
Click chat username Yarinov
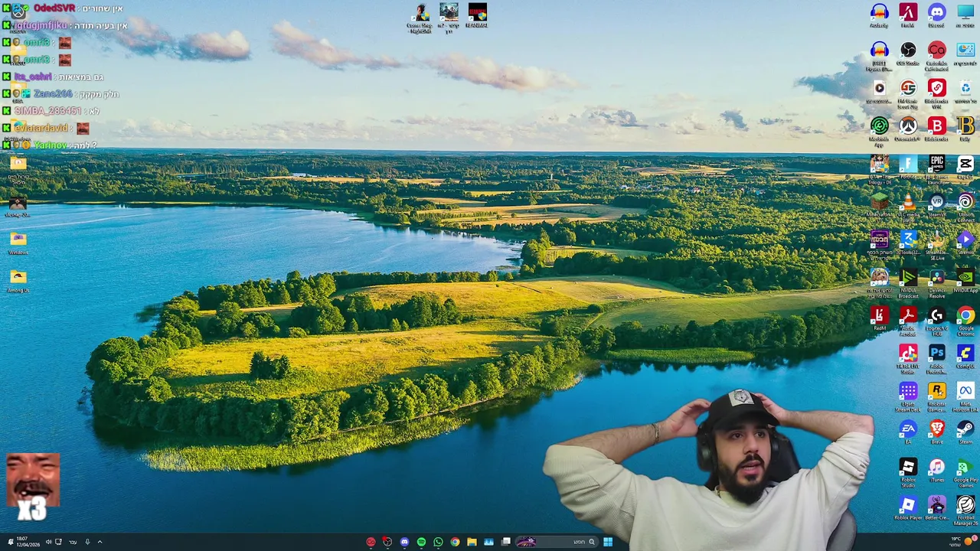[x=50, y=145]
